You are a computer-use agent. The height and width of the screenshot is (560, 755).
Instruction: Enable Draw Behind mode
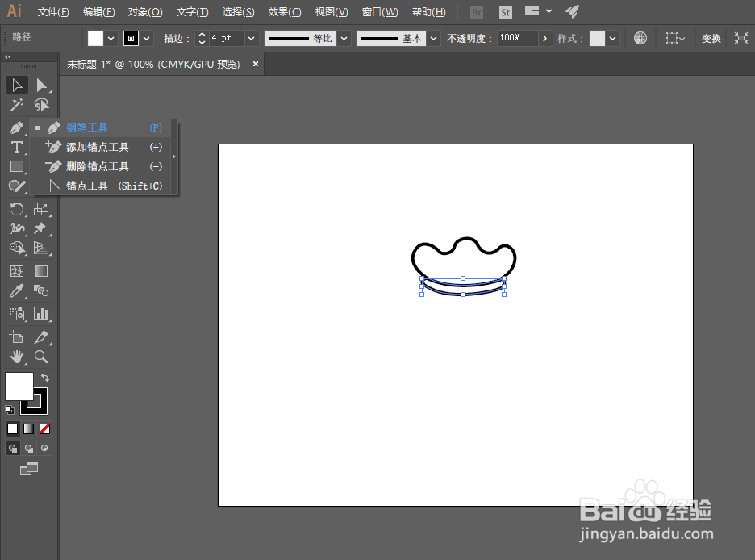(x=29, y=449)
